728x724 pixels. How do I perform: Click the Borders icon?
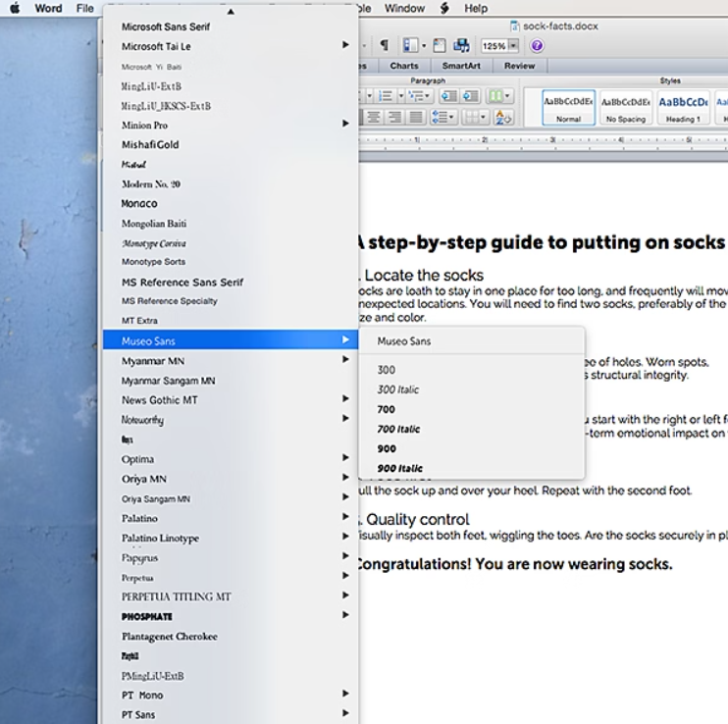(x=471, y=117)
